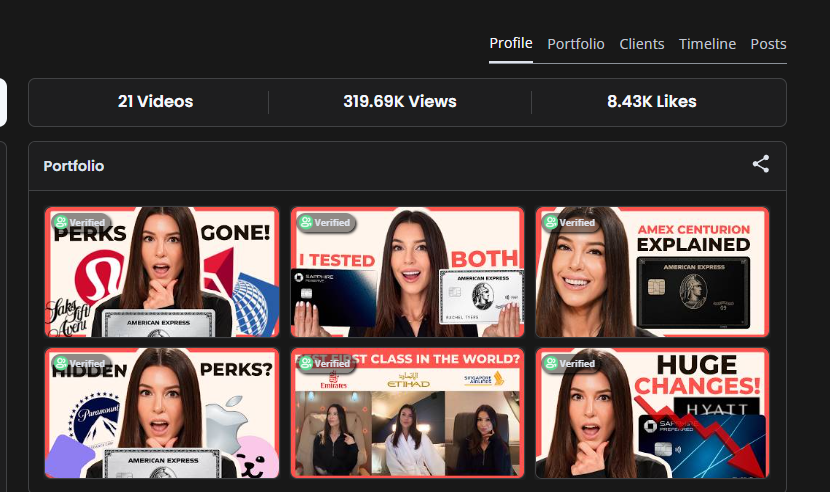Click the share icon in Portfolio header
This screenshot has height=492, width=830.
(x=761, y=164)
